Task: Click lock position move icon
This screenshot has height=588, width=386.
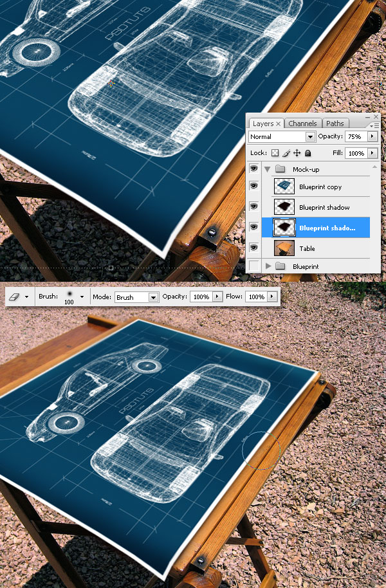Action: 297,153
